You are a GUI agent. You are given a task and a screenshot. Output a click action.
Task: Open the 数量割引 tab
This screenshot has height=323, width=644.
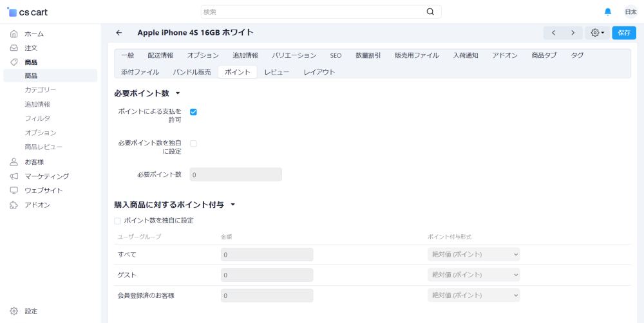pos(368,55)
